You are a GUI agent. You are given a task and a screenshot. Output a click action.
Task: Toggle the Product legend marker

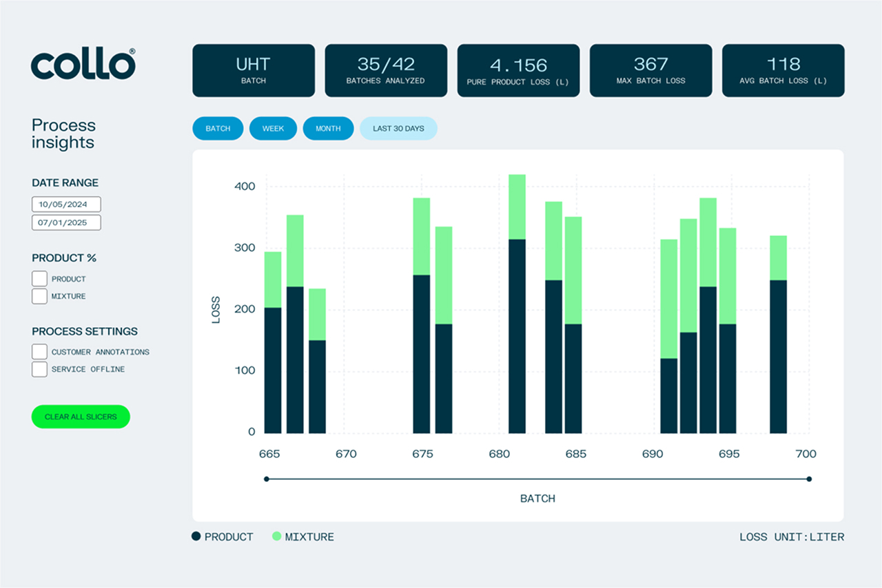coord(197,536)
